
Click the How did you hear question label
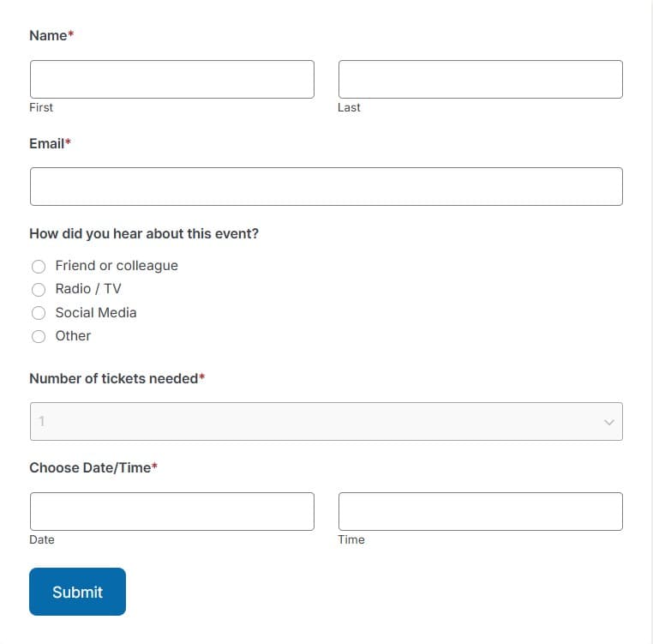tap(144, 233)
